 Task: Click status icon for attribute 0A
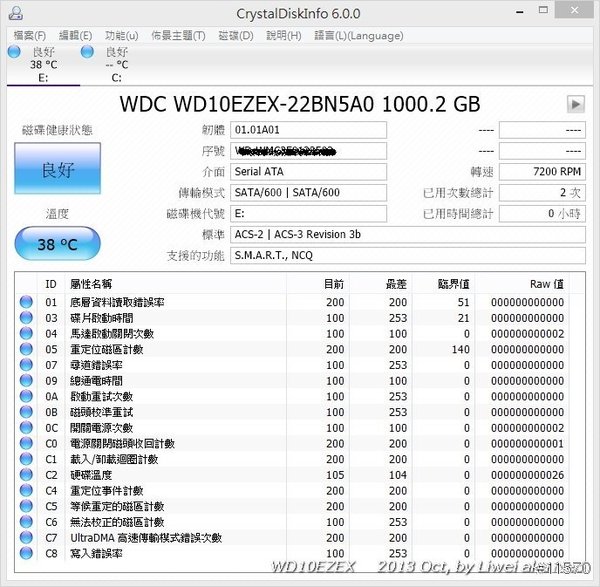26,396
